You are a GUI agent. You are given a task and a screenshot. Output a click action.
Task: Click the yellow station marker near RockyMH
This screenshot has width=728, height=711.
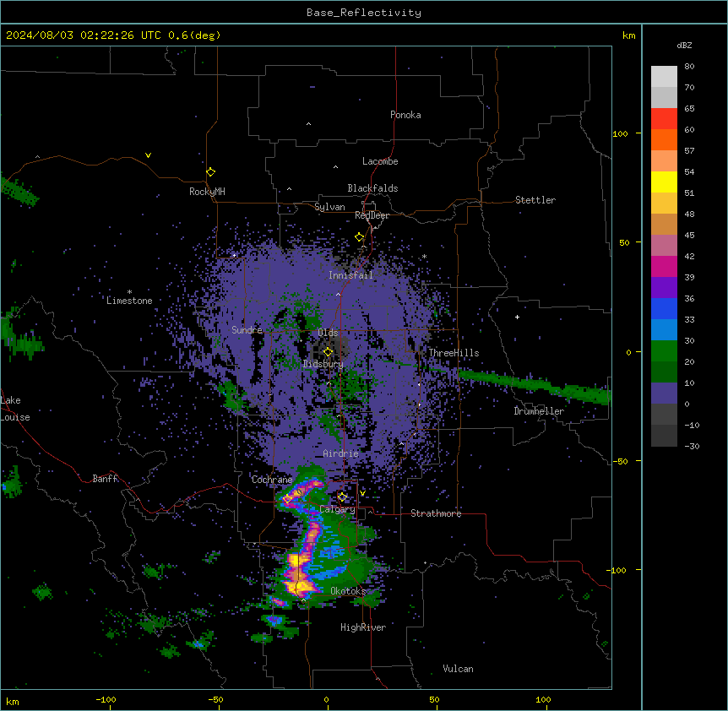coord(210,172)
